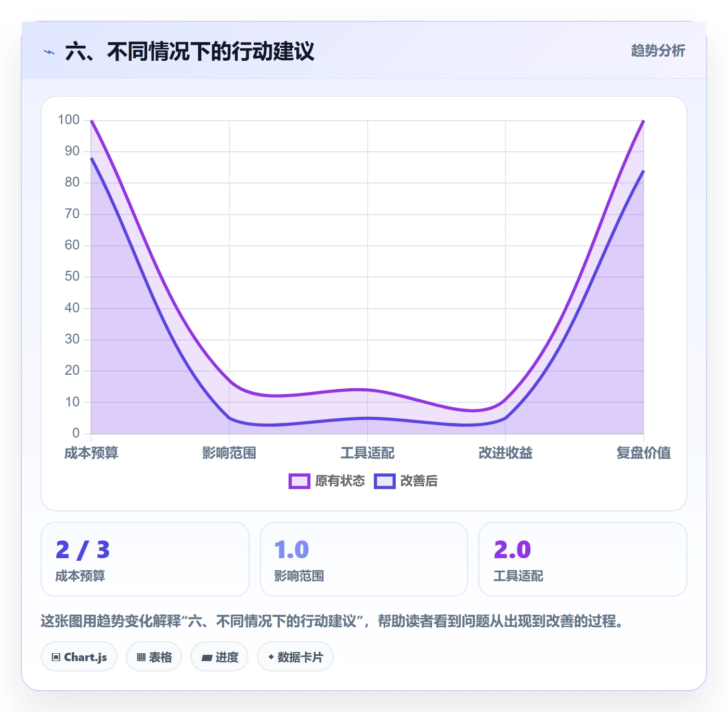Select the Chart.js tag chip
The width and height of the screenshot is (728, 712).
[x=79, y=657]
